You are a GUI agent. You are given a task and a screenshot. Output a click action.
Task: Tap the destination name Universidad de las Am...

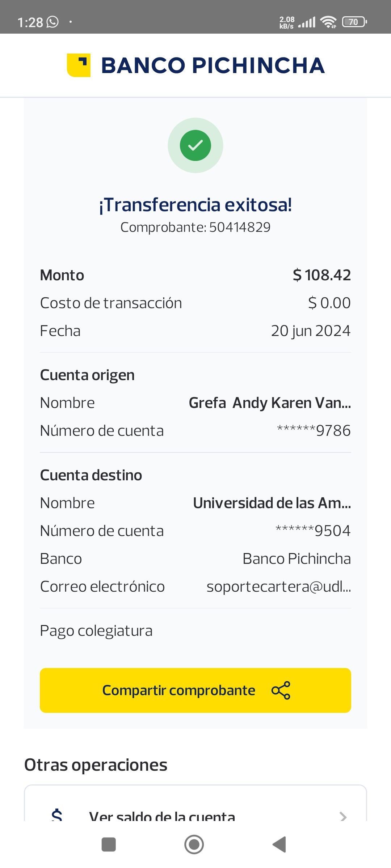tap(272, 503)
